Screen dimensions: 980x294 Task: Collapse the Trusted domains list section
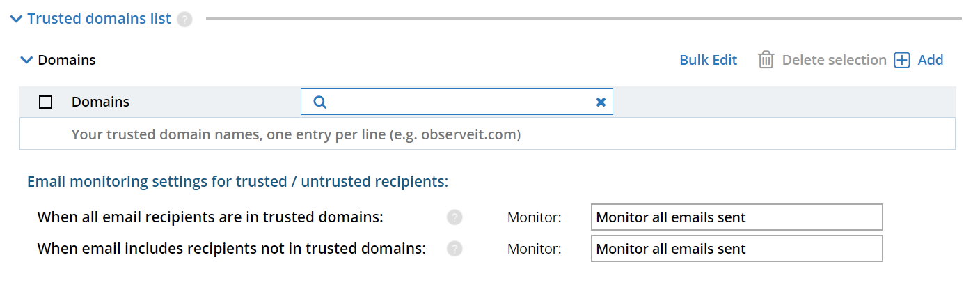pyautogui.click(x=16, y=19)
